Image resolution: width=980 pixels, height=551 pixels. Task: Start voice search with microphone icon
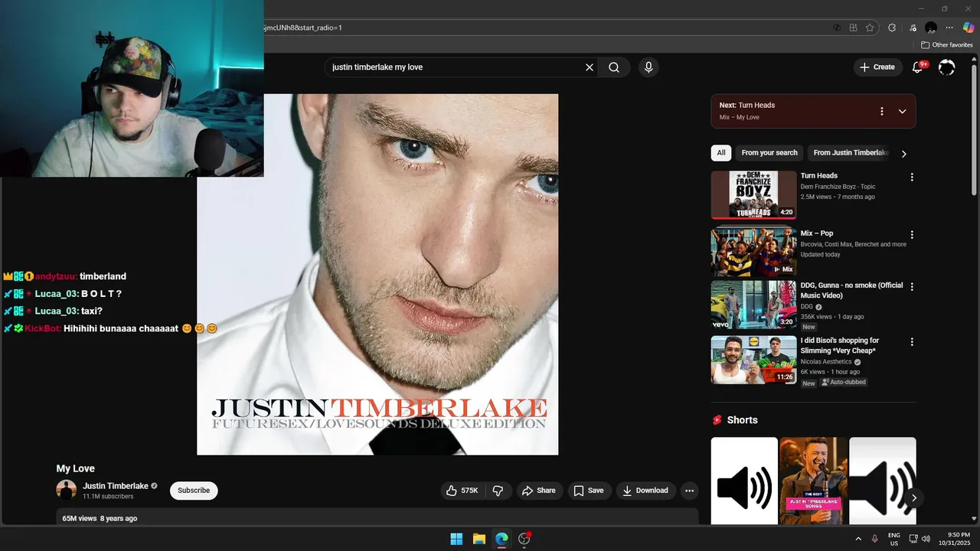click(x=648, y=67)
